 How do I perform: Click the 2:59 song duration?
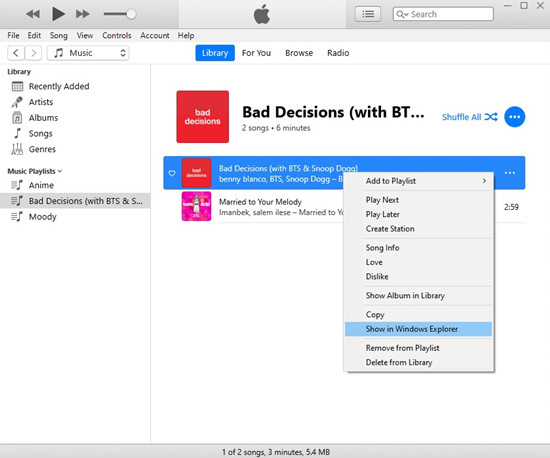[x=511, y=207]
